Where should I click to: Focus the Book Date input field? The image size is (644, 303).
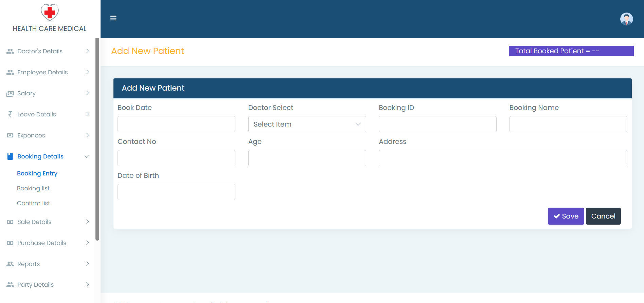coord(176,124)
